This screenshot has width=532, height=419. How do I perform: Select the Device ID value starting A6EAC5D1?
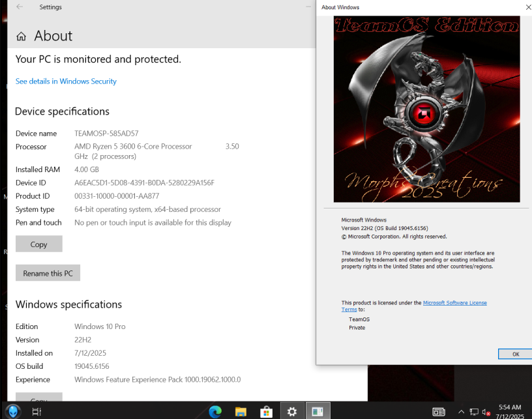[144, 183]
